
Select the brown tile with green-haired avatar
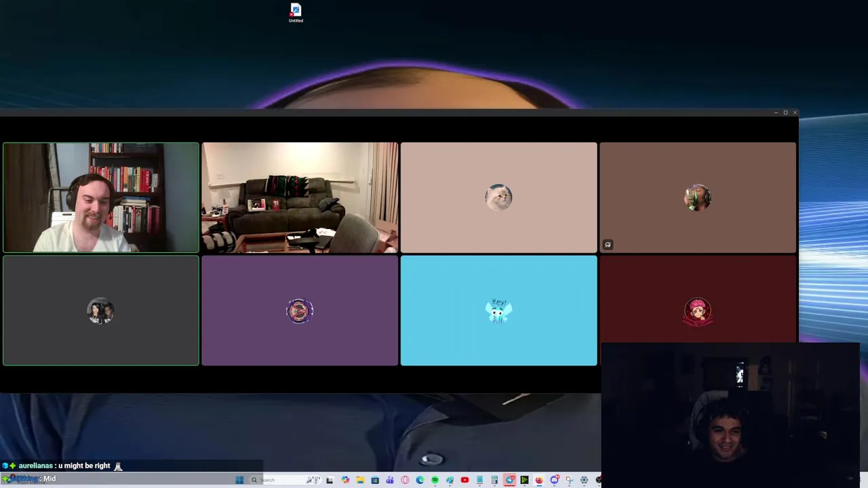tap(698, 197)
